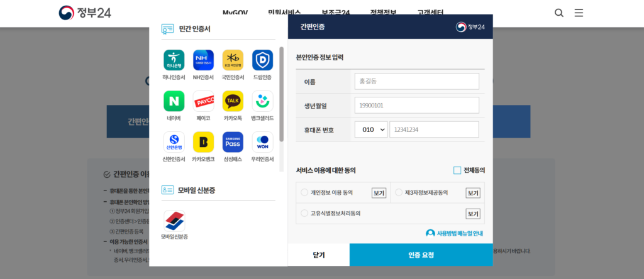Open the 010 phone prefix dropdown

[x=371, y=129]
